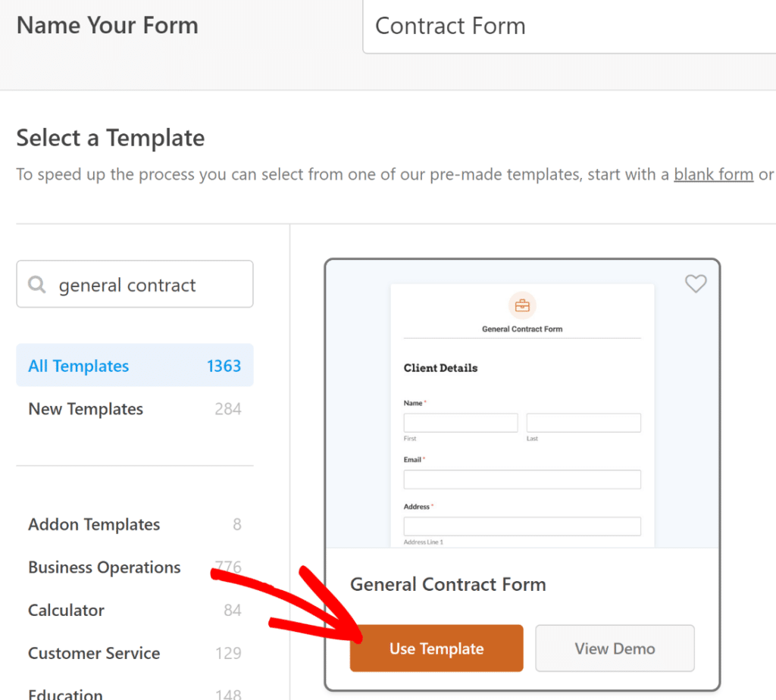Click the 1363 template count

pyautogui.click(x=224, y=365)
